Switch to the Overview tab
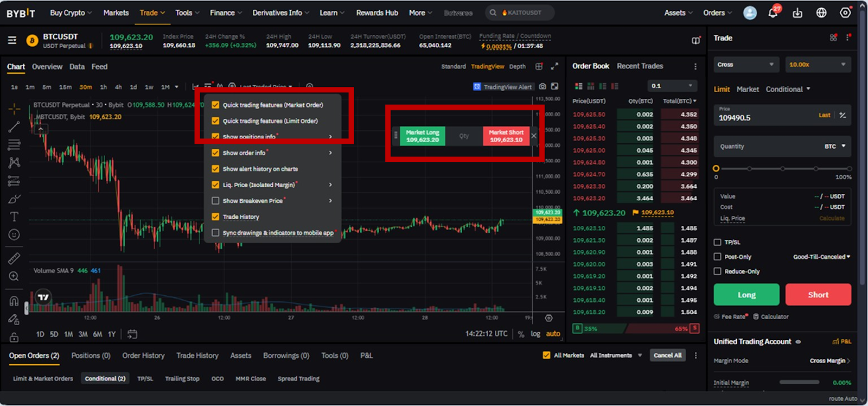This screenshot has height=406, width=868. pos(47,67)
